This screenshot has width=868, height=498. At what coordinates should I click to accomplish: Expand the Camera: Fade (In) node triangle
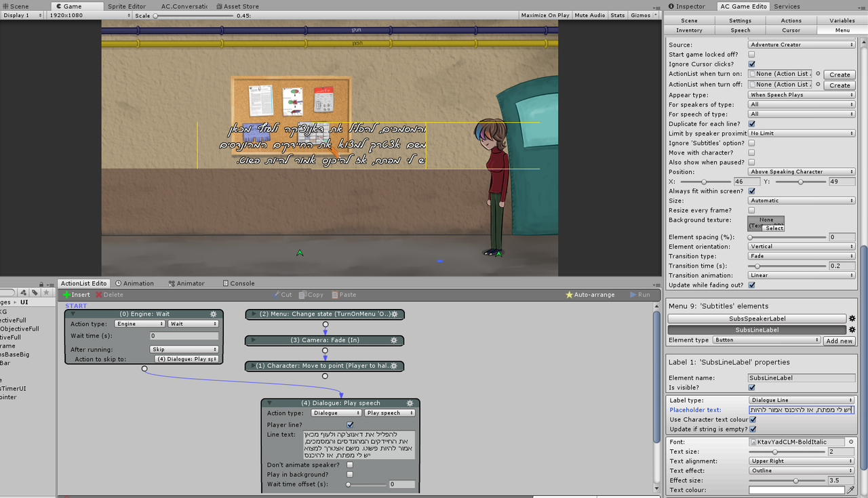(x=254, y=340)
